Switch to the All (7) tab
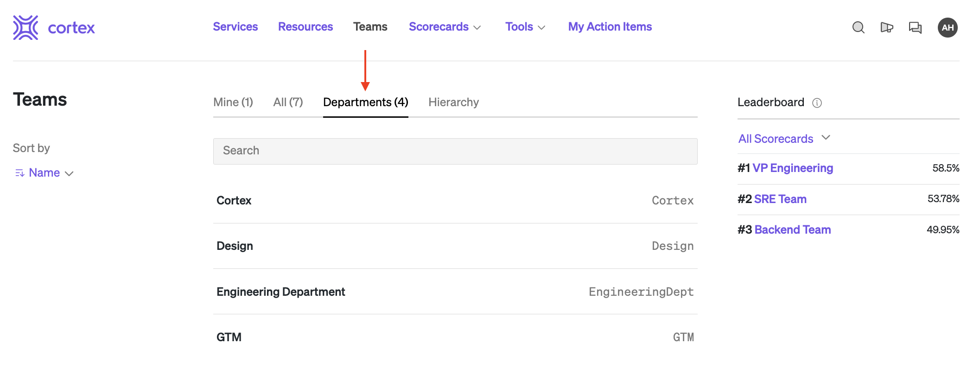 [288, 102]
